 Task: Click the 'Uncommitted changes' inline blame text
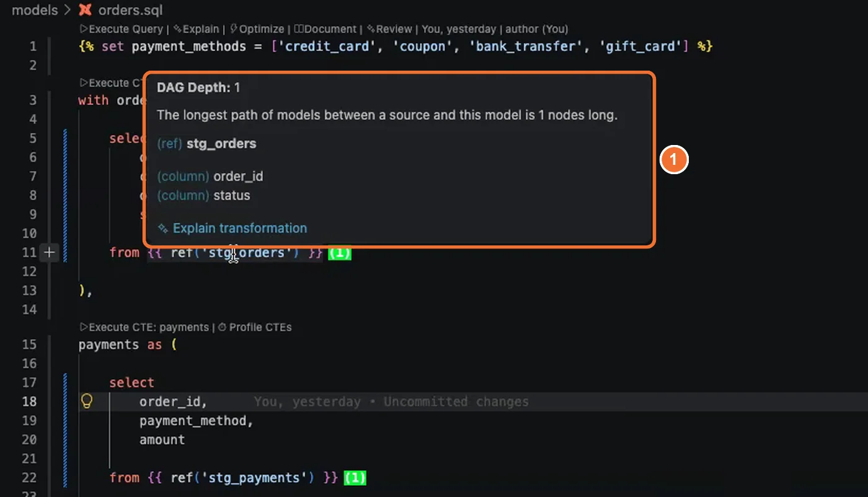(x=456, y=402)
